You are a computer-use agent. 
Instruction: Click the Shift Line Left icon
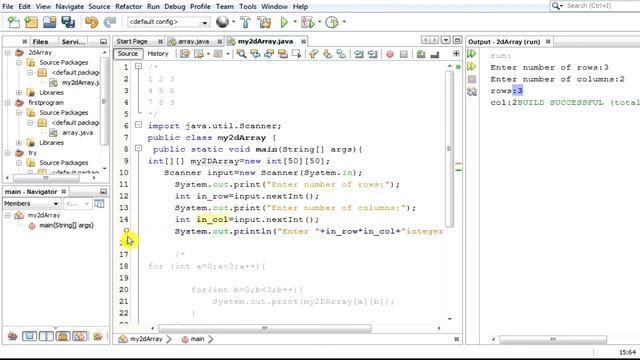click(359, 54)
